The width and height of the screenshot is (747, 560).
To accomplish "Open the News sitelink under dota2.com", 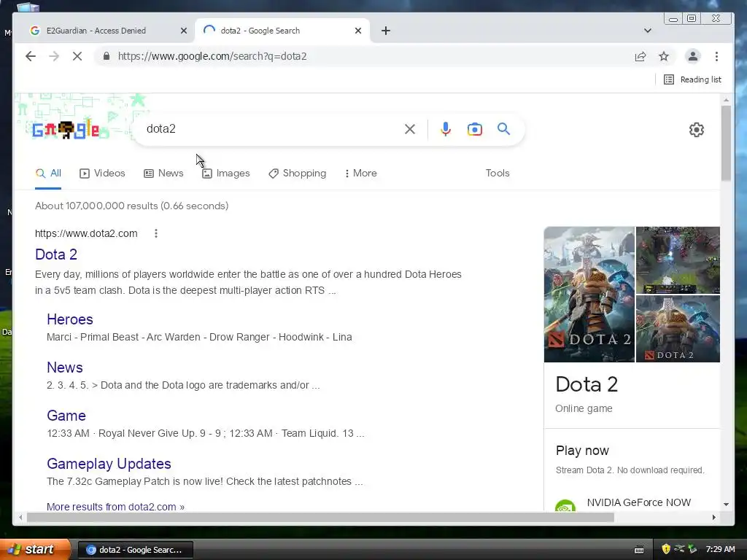I will (x=65, y=367).
